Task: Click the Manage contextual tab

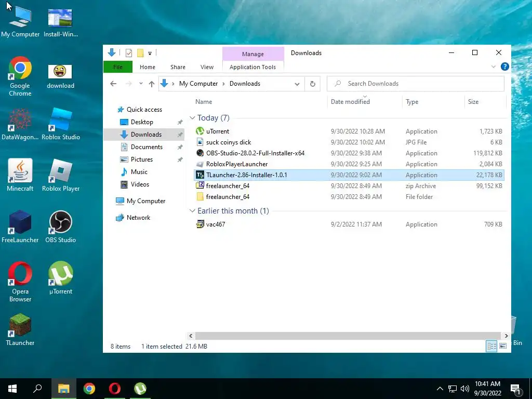Action: 253,54
